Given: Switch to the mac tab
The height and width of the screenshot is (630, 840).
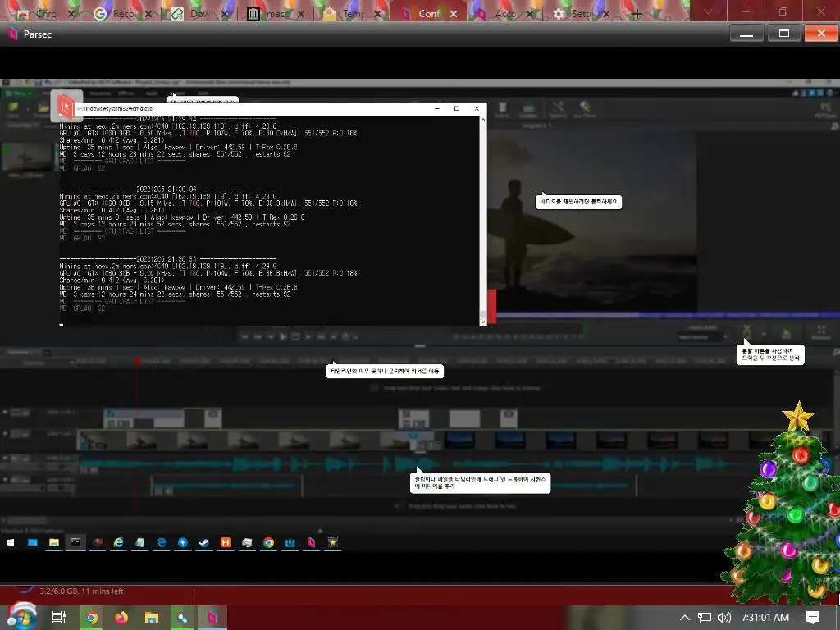Looking at the screenshot, I should [x=276, y=14].
